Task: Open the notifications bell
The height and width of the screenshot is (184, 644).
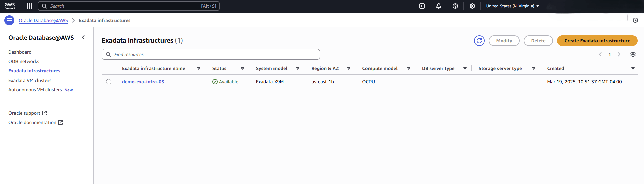Action: 438,6
